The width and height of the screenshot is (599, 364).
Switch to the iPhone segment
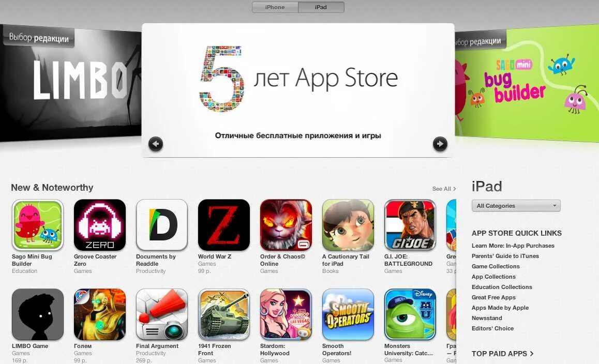[275, 7]
